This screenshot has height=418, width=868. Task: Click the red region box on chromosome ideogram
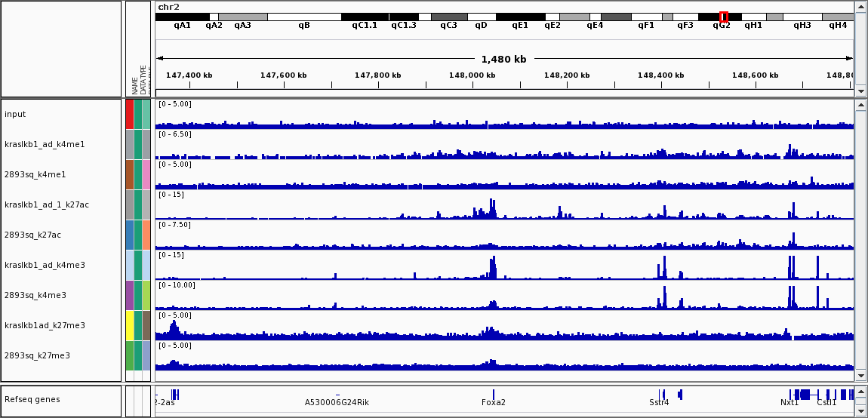tap(724, 17)
